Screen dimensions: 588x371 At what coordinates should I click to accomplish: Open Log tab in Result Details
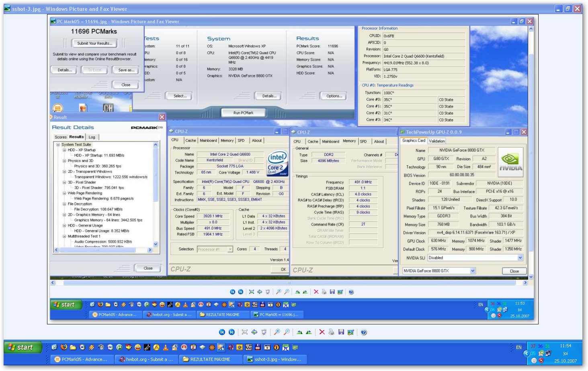pyautogui.click(x=92, y=137)
